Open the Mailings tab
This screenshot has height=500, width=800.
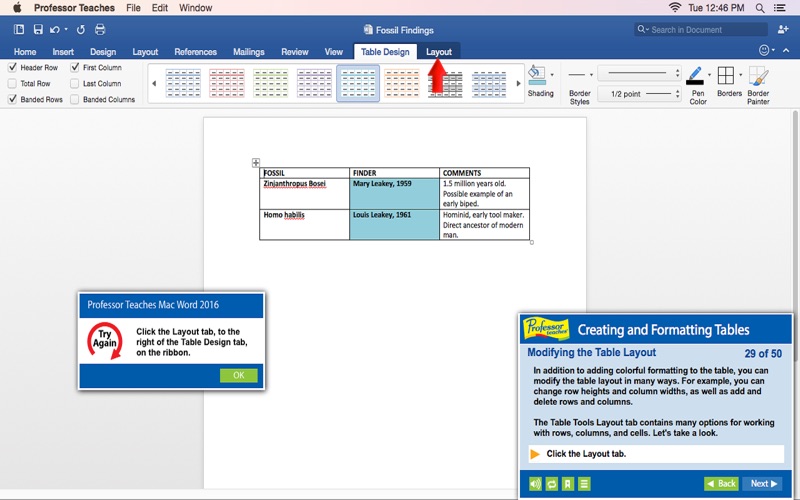coord(248,52)
